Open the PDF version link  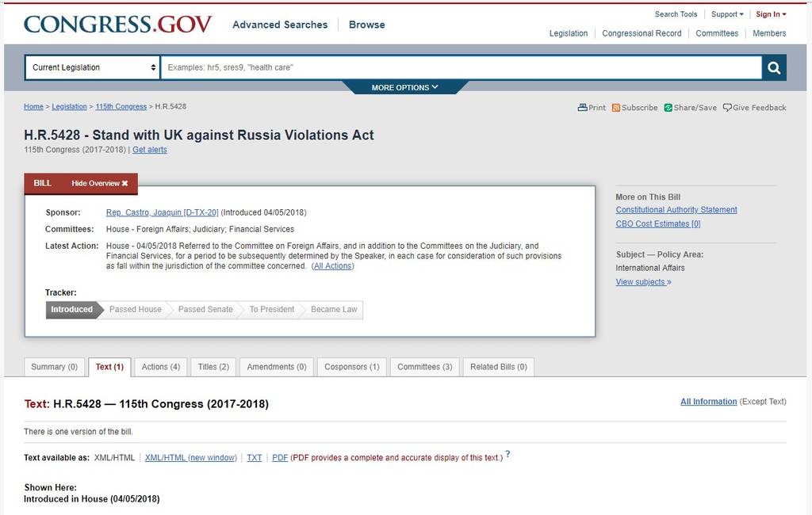280,457
